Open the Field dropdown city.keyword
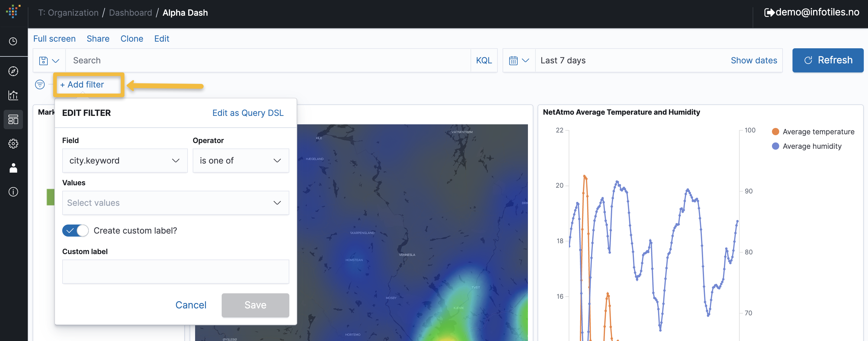The height and width of the screenshot is (341, 868). pos(125,161)
